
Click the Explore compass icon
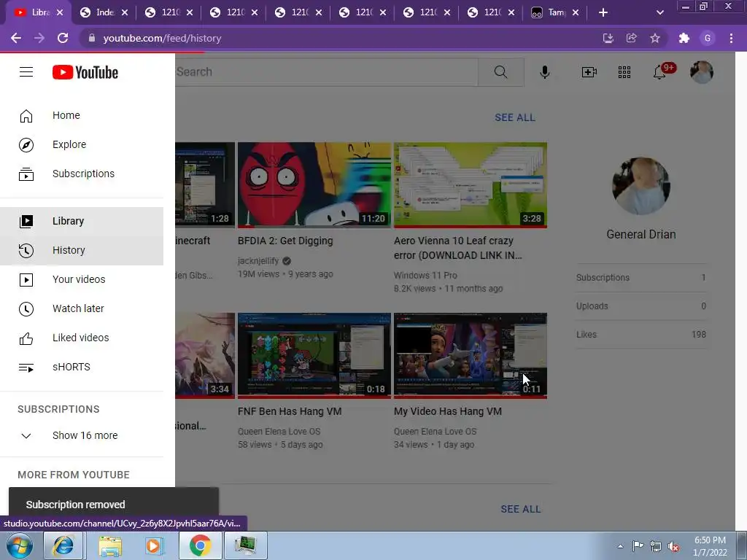pyautogui.click(x=26, y=145)
